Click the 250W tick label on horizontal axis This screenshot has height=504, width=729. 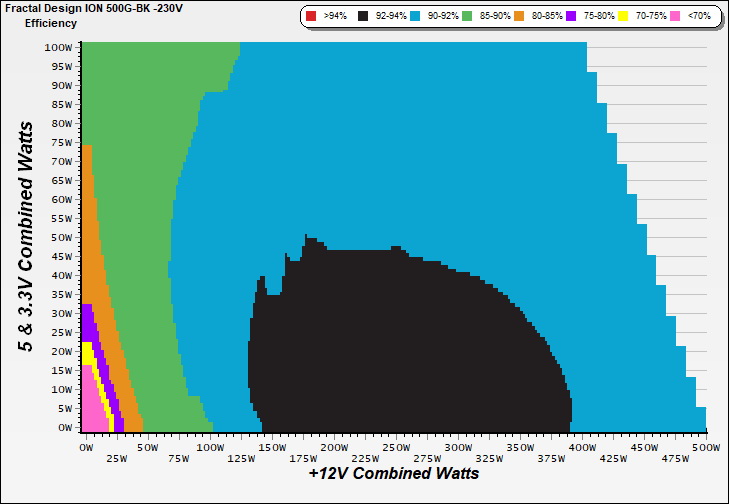394,447
